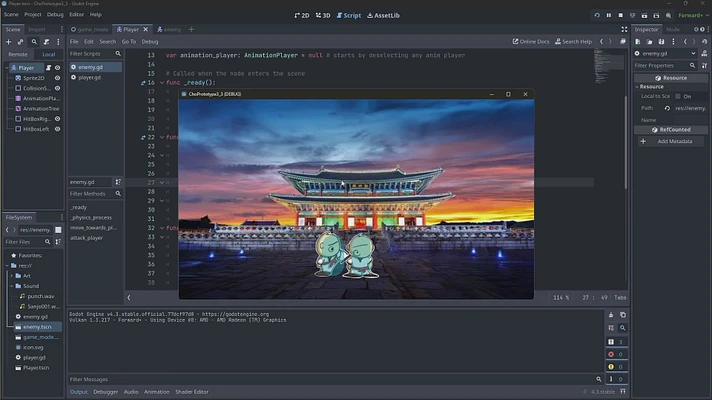
Task: Go to previous script edit location arrow
Action: click(602, 42)
